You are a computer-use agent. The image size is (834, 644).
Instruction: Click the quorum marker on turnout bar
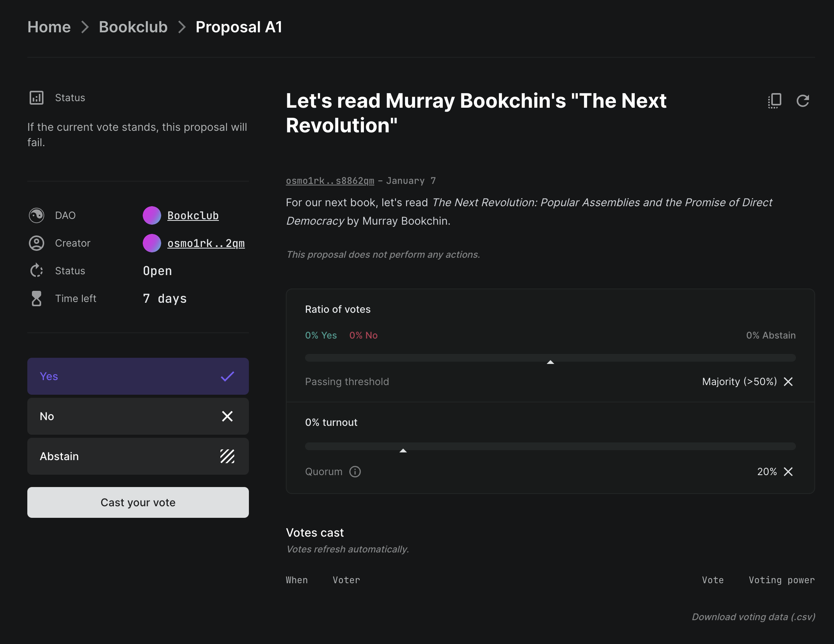[403, 450]
